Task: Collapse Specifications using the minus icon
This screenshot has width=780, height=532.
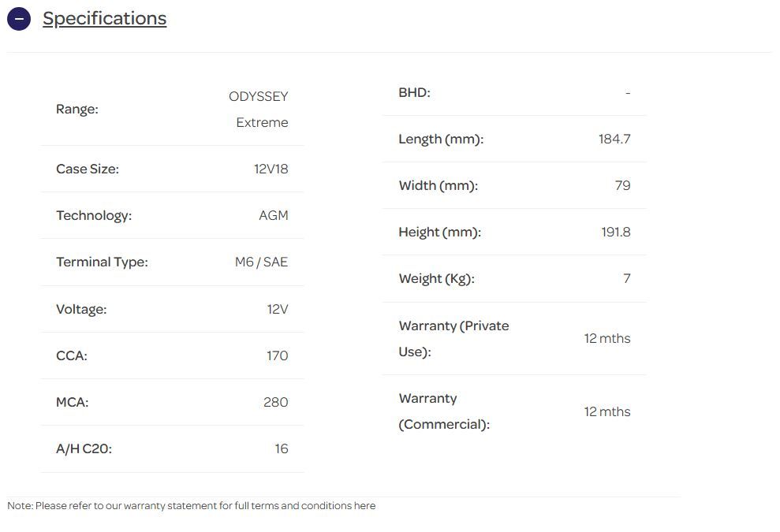Action: (x=19, y=19)
